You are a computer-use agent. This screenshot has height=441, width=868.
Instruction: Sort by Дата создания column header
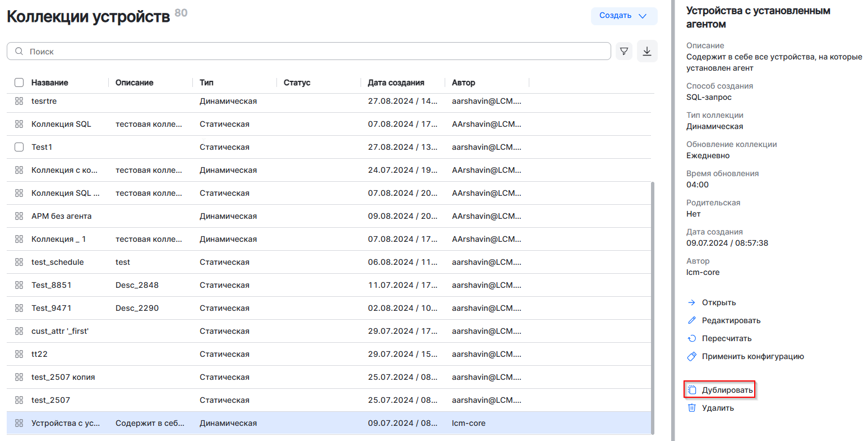[x=396, y=82]
